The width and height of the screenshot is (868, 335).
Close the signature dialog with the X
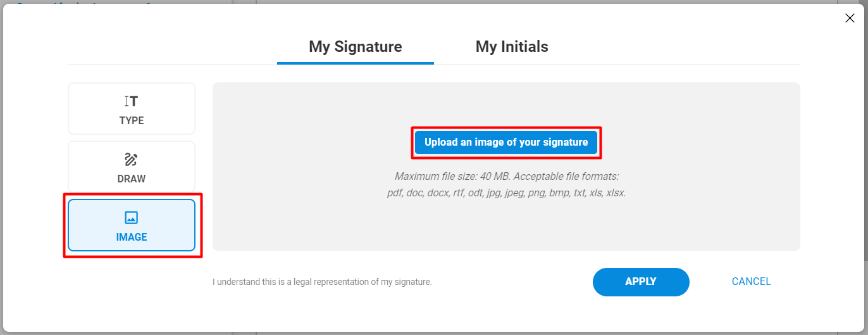point(850,18)
